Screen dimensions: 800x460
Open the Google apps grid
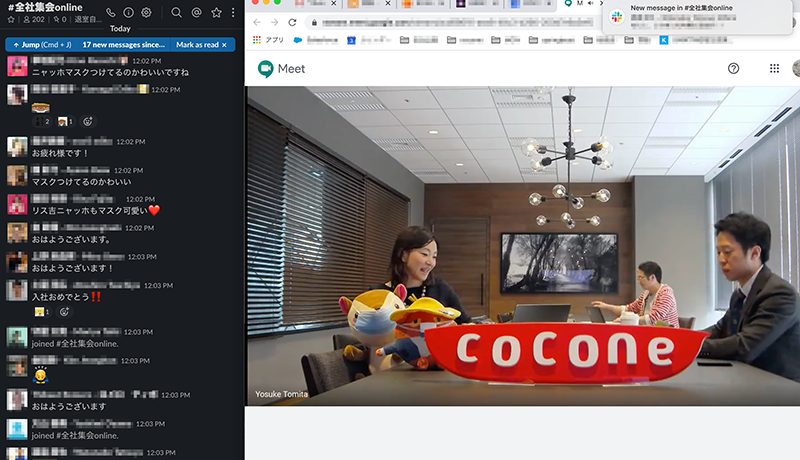coord(774,69)
